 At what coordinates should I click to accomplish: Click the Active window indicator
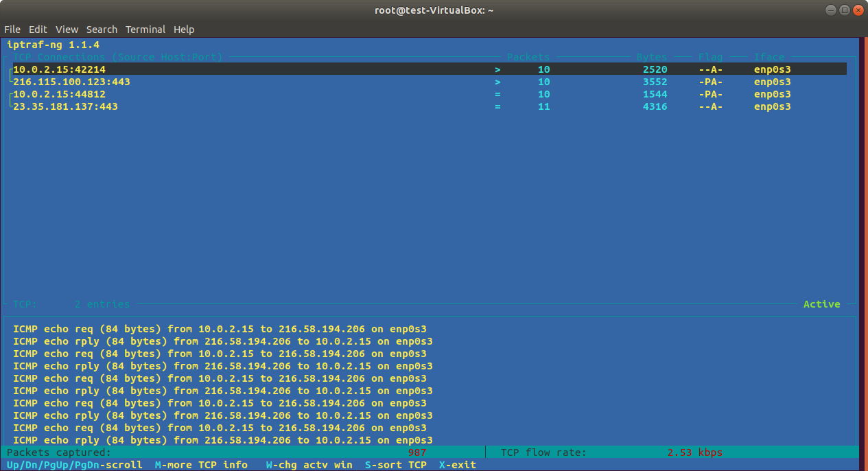[x=822, y=304]
